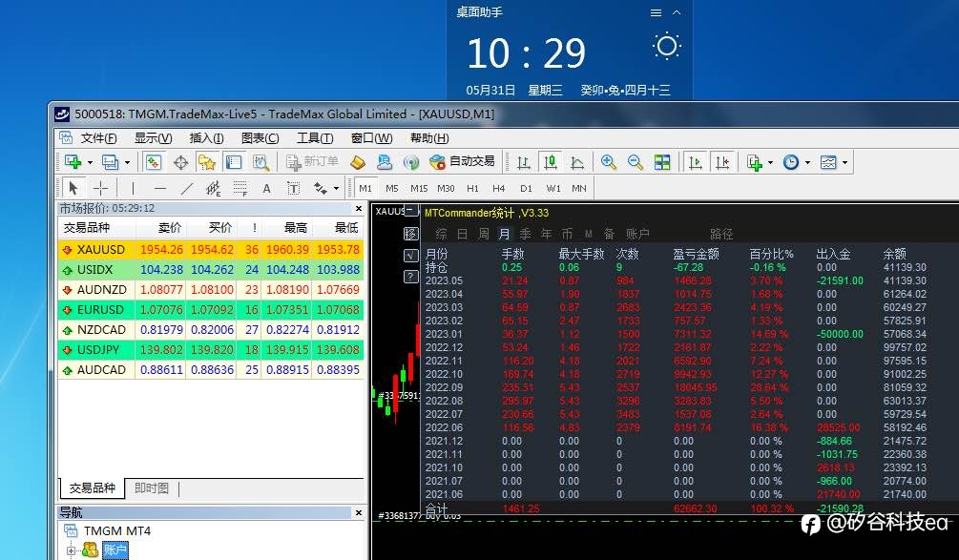The width and height of the screenshot is (959, 560).
Task: Switch to the 即时图 tab
Action: [151, 487]
